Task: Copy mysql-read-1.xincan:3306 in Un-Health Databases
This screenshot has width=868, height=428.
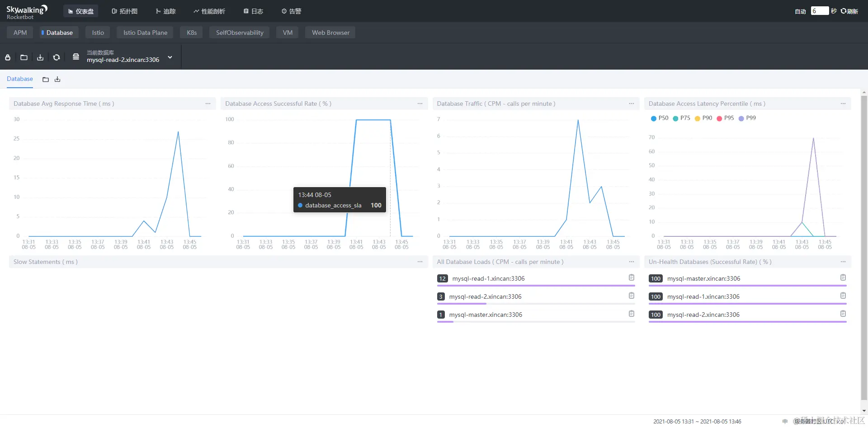Action: [843, 296]
